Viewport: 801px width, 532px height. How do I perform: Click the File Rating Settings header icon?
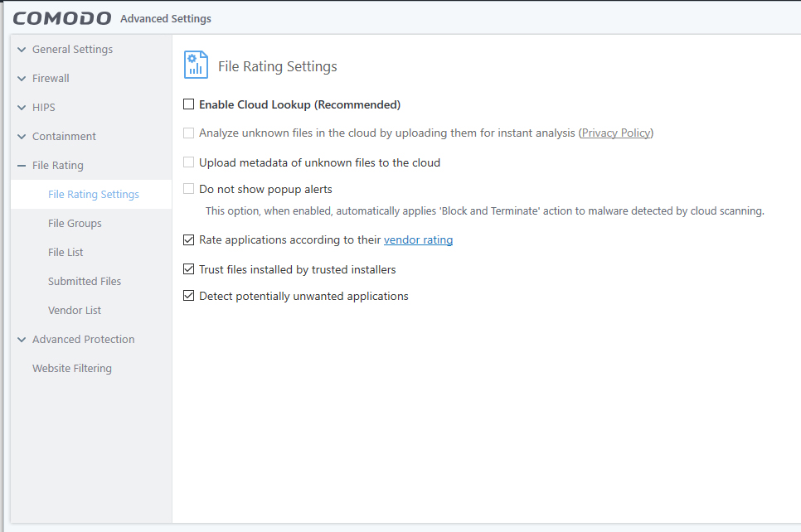(x=196, y=65)
